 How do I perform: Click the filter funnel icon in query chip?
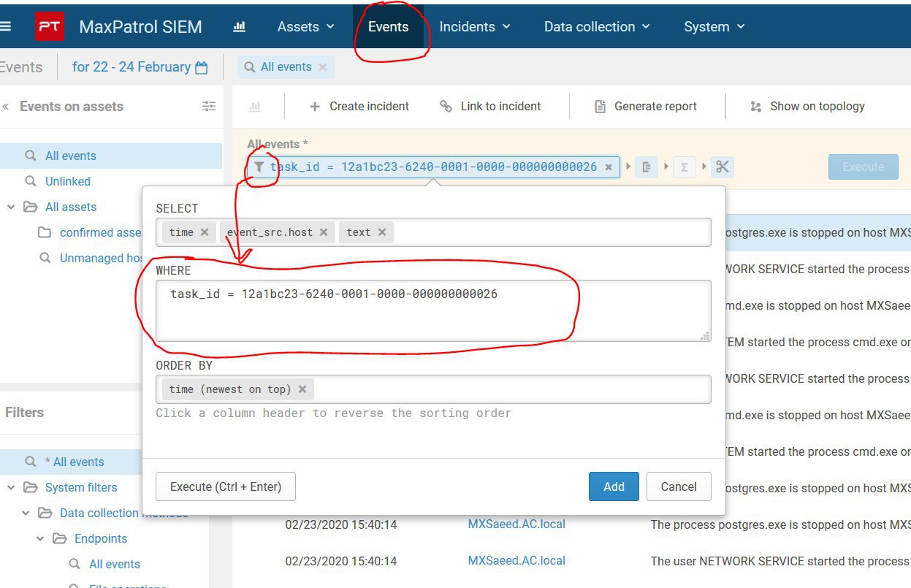pos(259,167)
